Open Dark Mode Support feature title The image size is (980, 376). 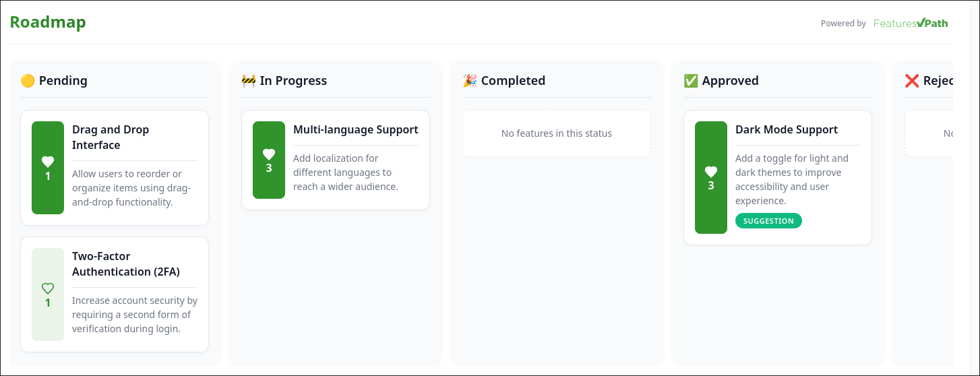click(x=787, y=129)
